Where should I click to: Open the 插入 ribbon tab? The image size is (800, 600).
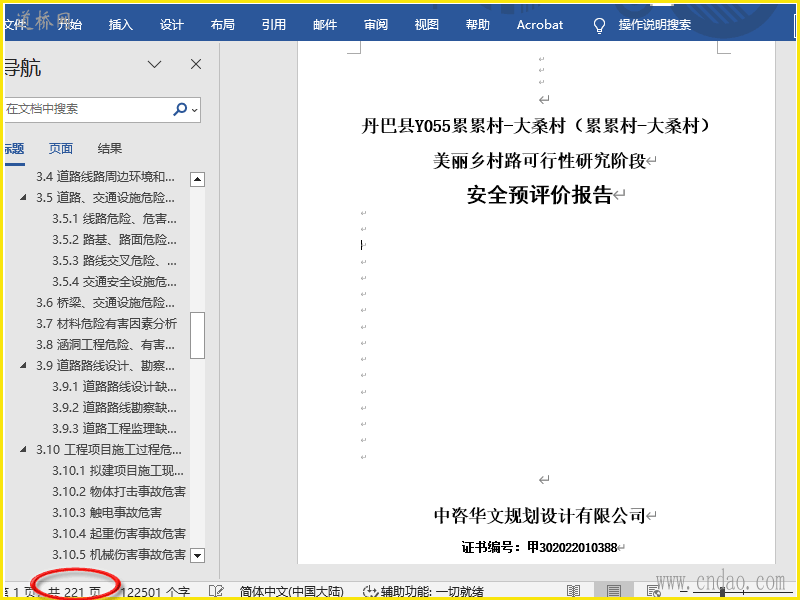(x=120, y=24)
